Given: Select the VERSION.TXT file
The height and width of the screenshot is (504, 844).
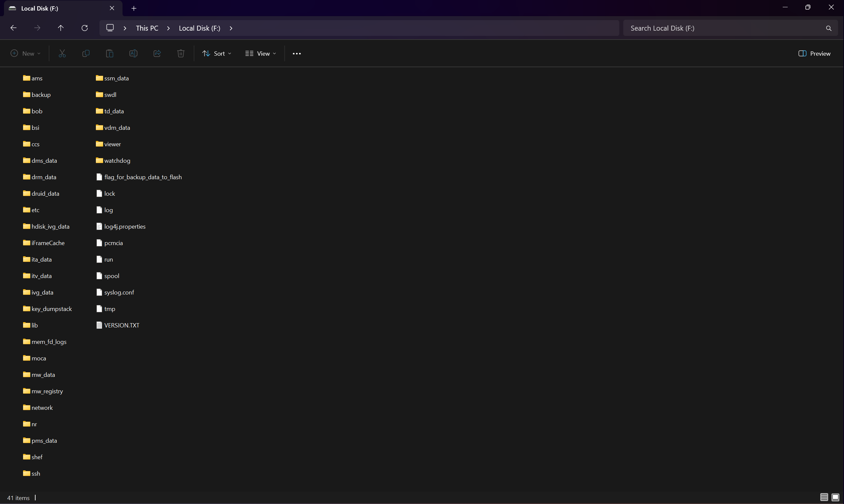Looking at the screenshot, I should tap(121, 325).
